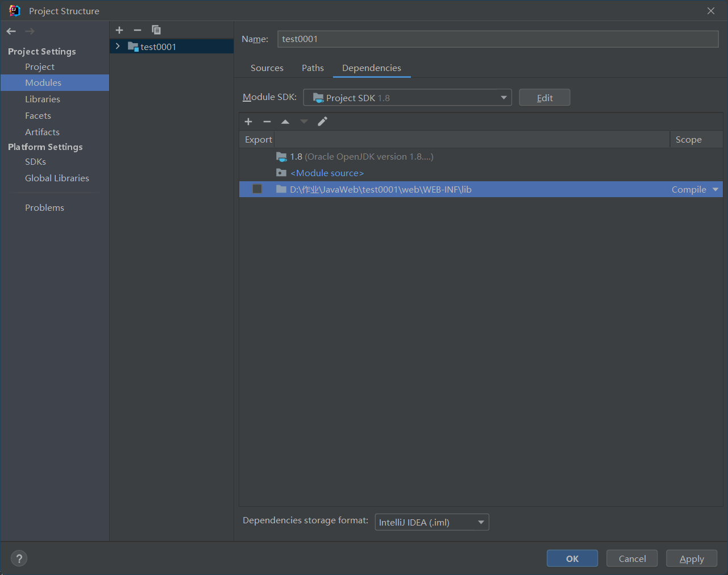Click the Module source folder icon

(281, 173)
